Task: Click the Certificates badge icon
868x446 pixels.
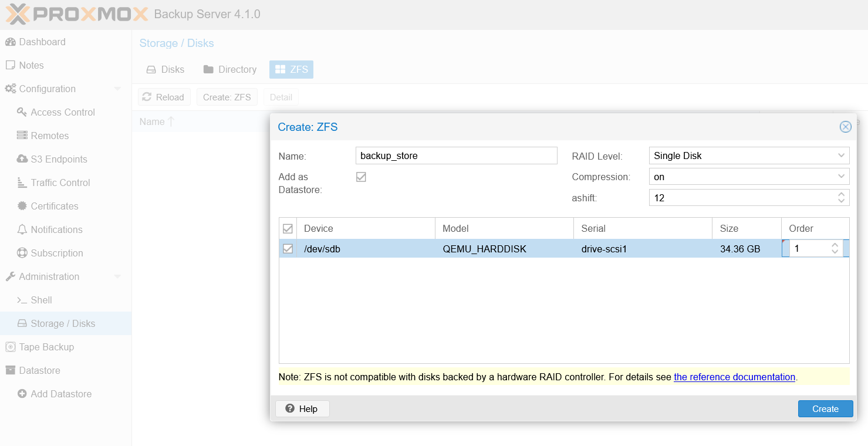Action: 22,206
